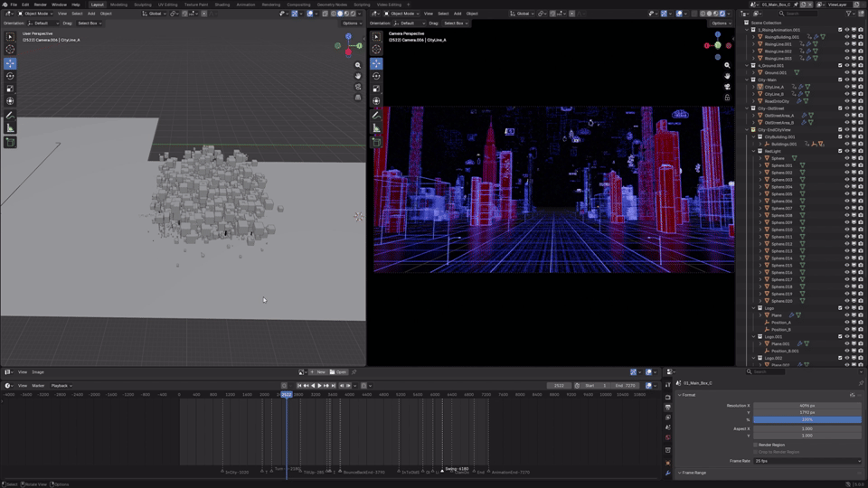This screenshot has height=488, width=868.
Task: Toggle exclude checkbox for City-Main collection
Action: (840, 80)
